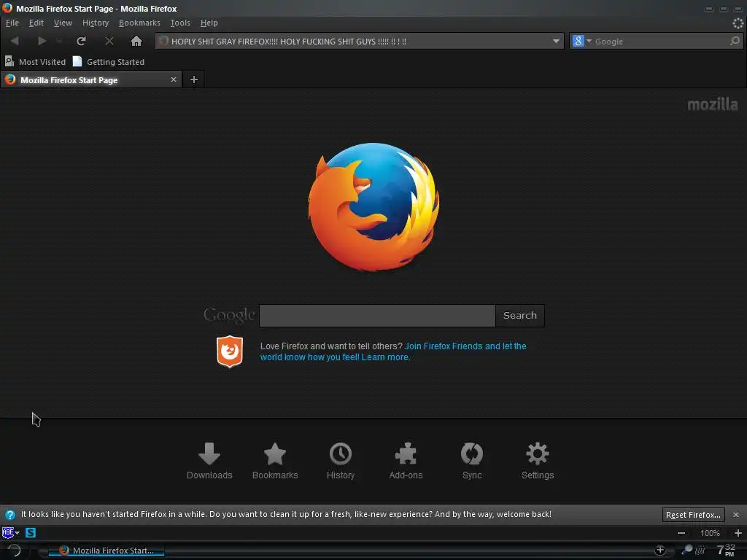This screenshot has width=747, height=560.
Task: Open the Bookmarks menu
Action: (139, 23)
